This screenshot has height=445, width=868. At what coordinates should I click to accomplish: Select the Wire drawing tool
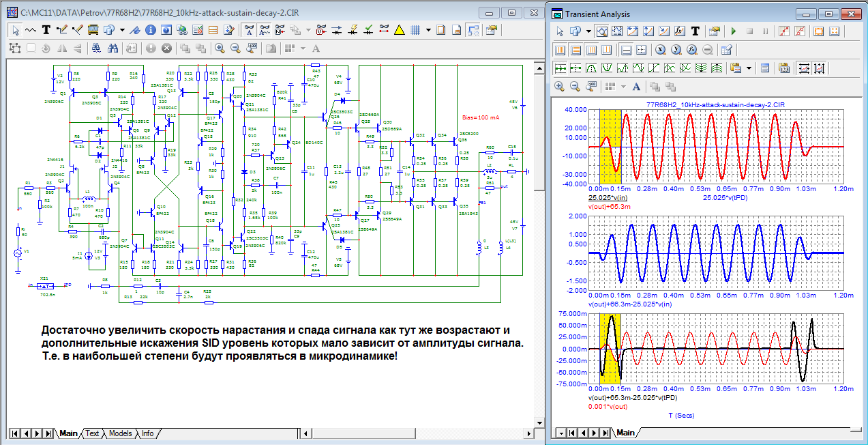point(63,30)
